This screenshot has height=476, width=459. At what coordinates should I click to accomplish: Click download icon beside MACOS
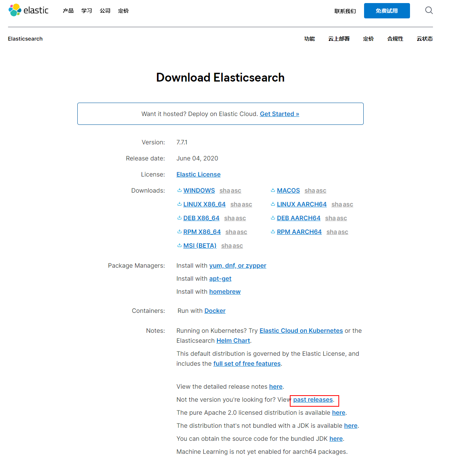pos(273,190)
